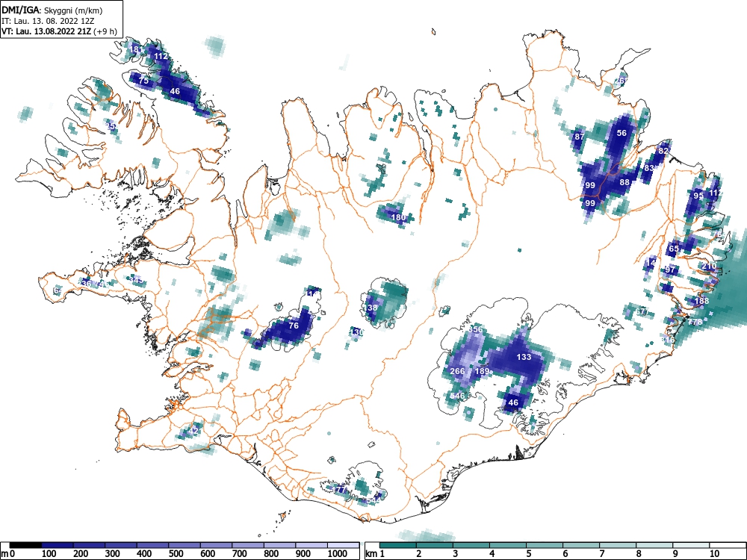Click the 'km 1' label of the kilometre legend
Screen dimensions: 747x560
375,554
